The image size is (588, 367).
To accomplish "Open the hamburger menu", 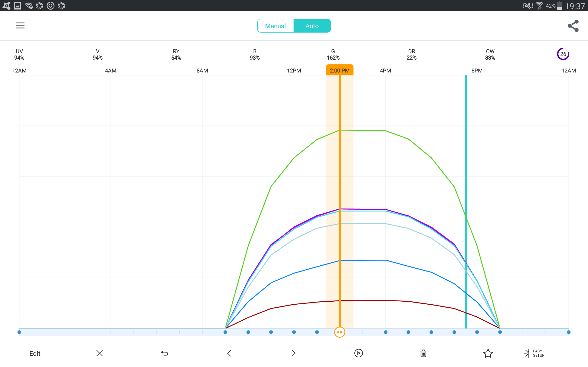I will (x=20, y=25).
